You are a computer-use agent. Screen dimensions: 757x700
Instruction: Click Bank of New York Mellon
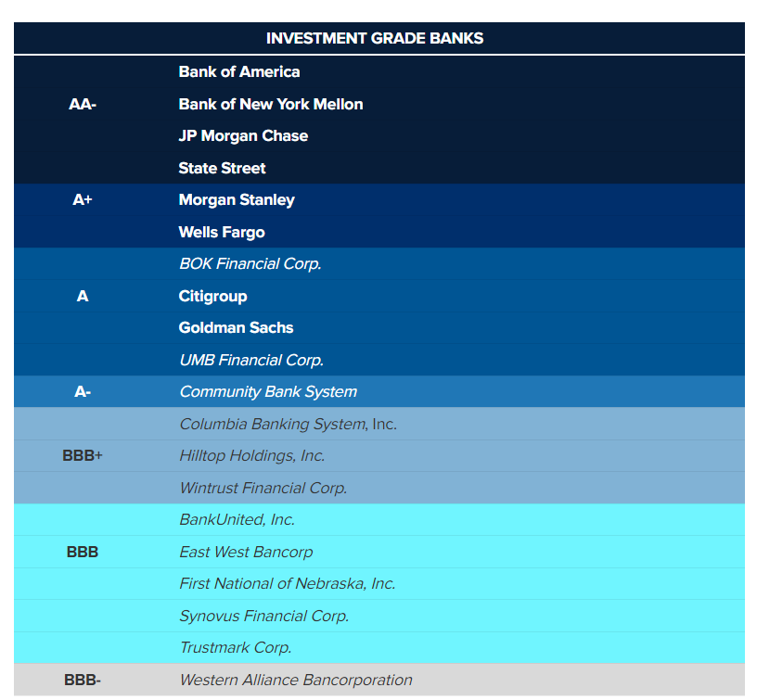271,104
